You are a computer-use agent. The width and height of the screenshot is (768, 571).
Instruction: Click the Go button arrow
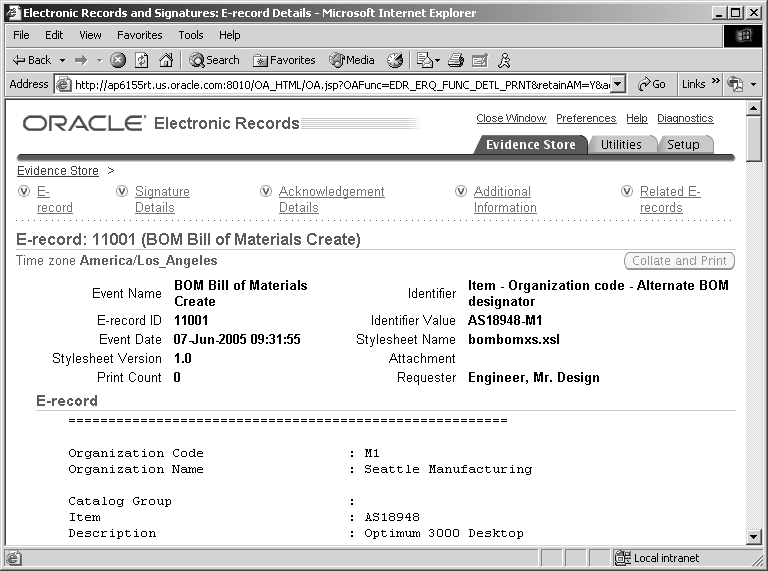click(652, 84)
